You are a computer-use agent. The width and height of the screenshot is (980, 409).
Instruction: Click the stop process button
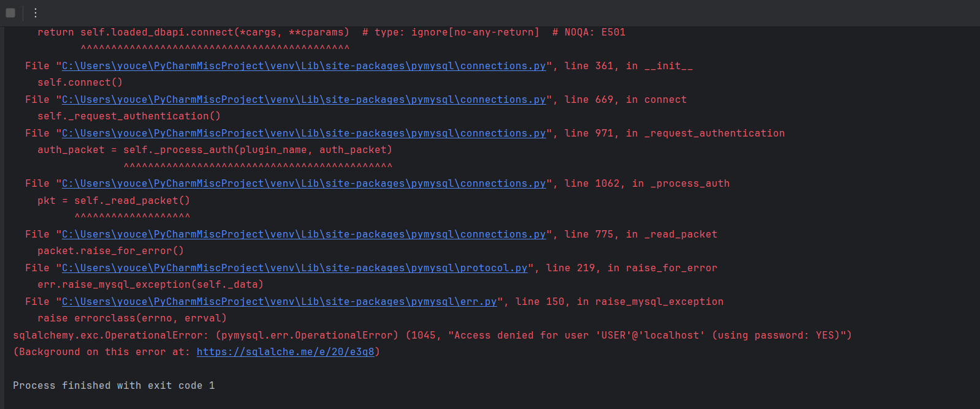click(x=10, y=13)
